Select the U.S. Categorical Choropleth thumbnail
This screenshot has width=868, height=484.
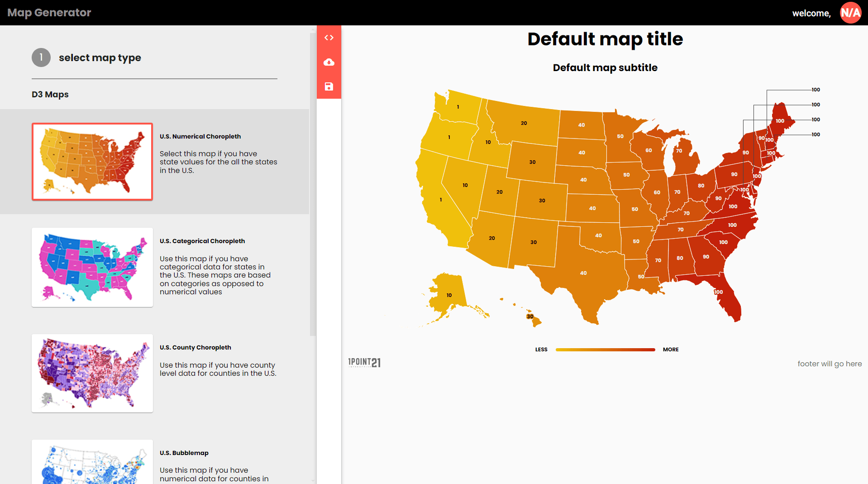pos(92,267)
